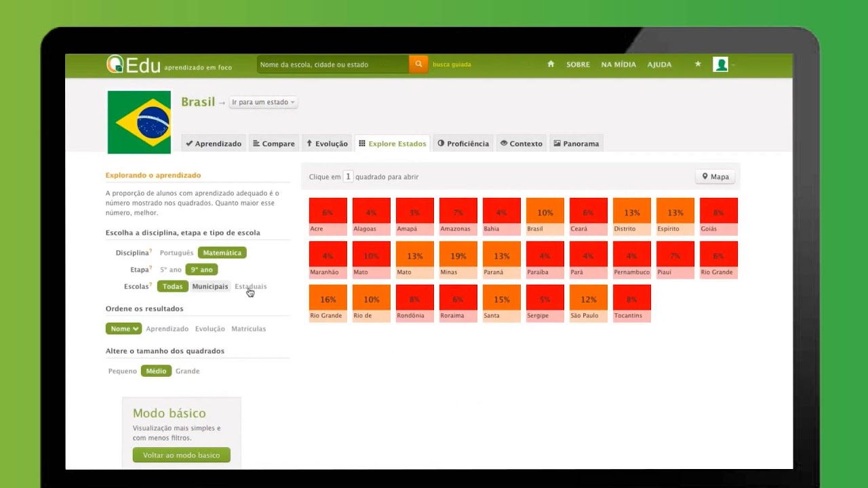The width and height of the screenshot is (868, 488).
Task: Filter schools by Estaduais
Action: [x=250, y=287]
